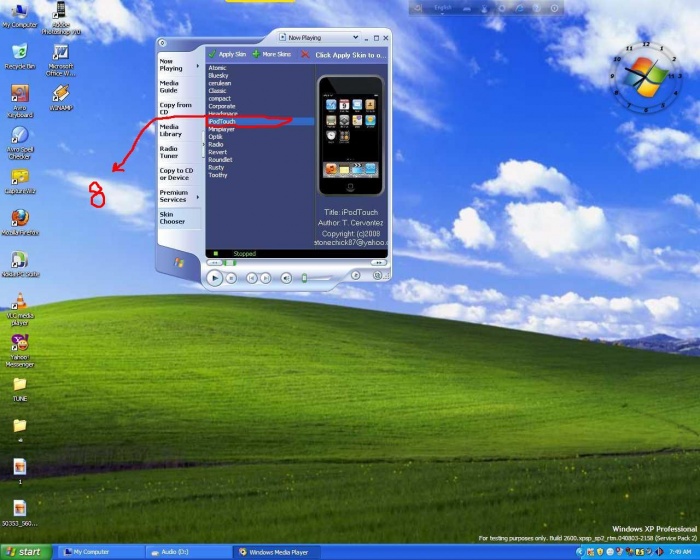Click the Next track button
Image resolution: width=700 pixels, height=560 pixels.
pos(265,278)
